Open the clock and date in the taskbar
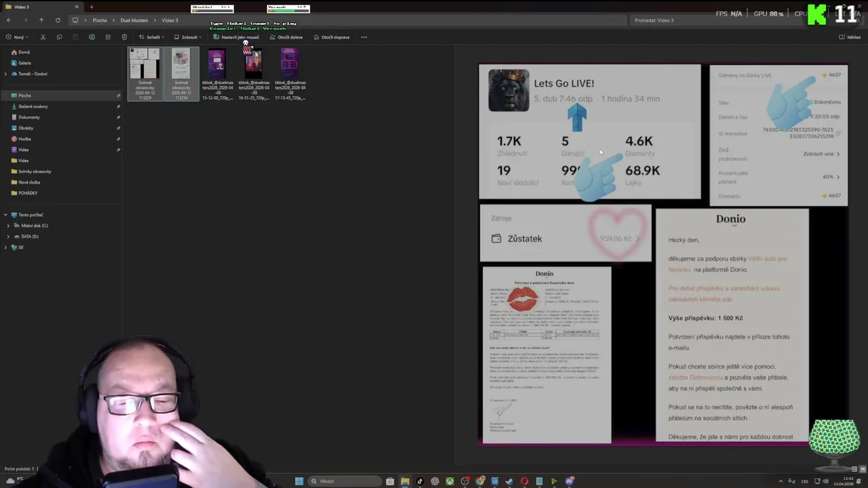Screen dimensions: 868x488 (844, 481)
